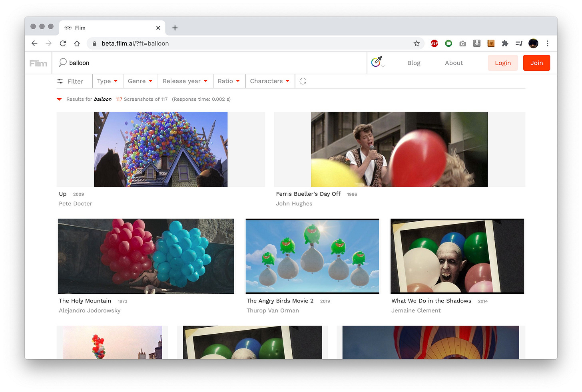This screenshot has height=392, width=582.
Task: Click the orange camel extension icon
Action: click(491, 44)
